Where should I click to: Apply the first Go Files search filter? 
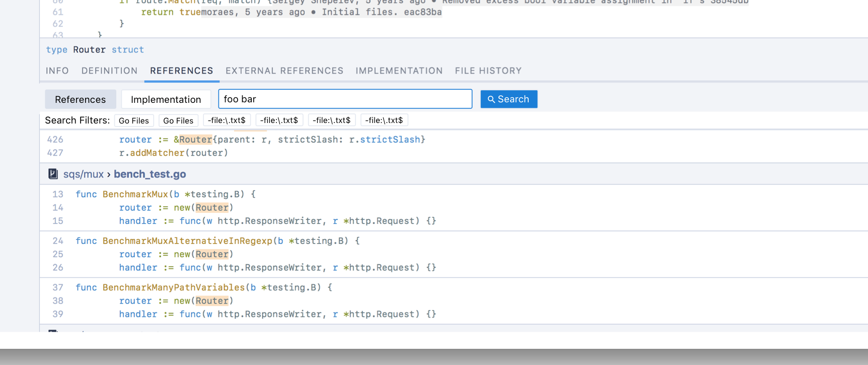pyautogui.click(x=134, y=120)
